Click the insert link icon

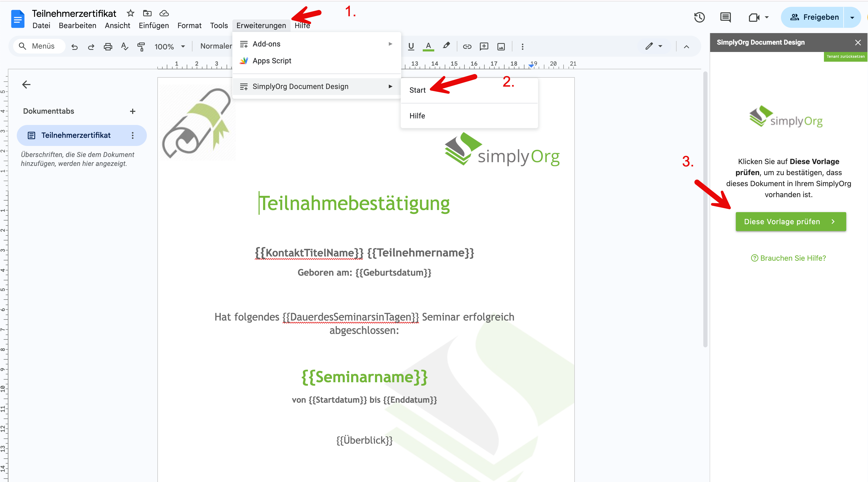467,46
